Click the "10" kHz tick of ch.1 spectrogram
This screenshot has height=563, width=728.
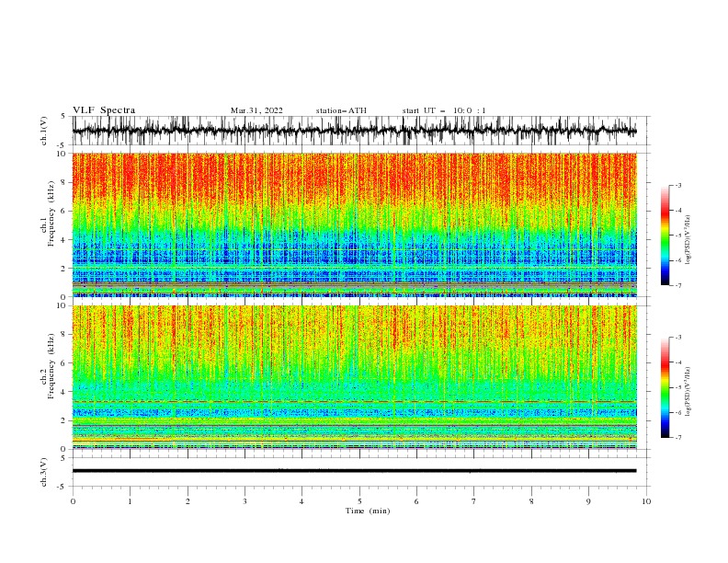[x=62, y=154]
